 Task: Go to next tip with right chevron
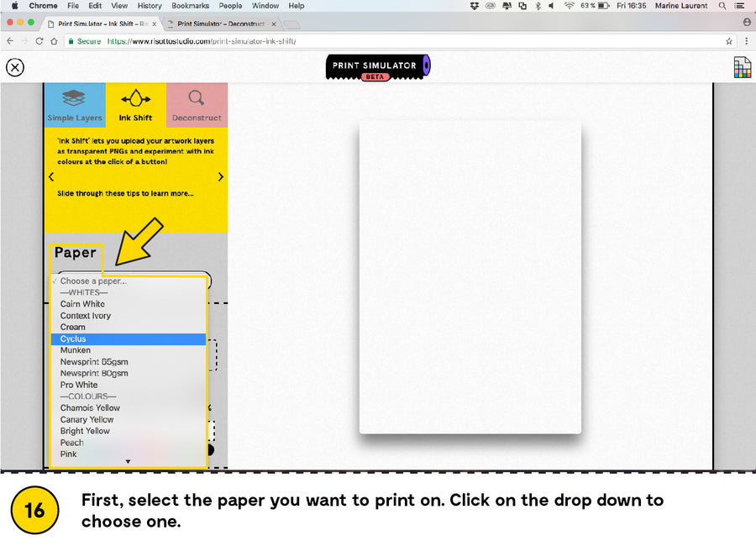pos(220,177)
